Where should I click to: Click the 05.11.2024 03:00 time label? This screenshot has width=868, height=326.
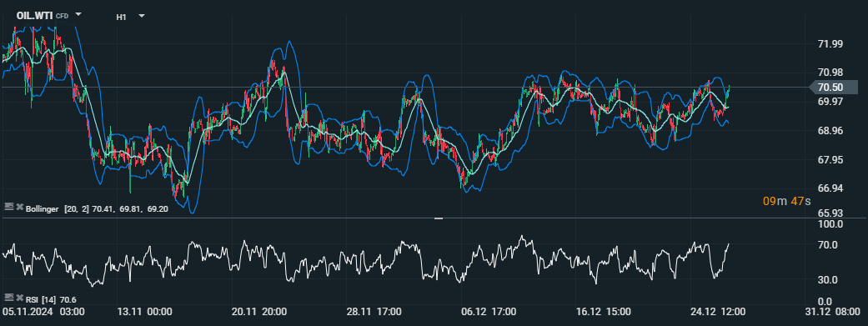(43, 312)
